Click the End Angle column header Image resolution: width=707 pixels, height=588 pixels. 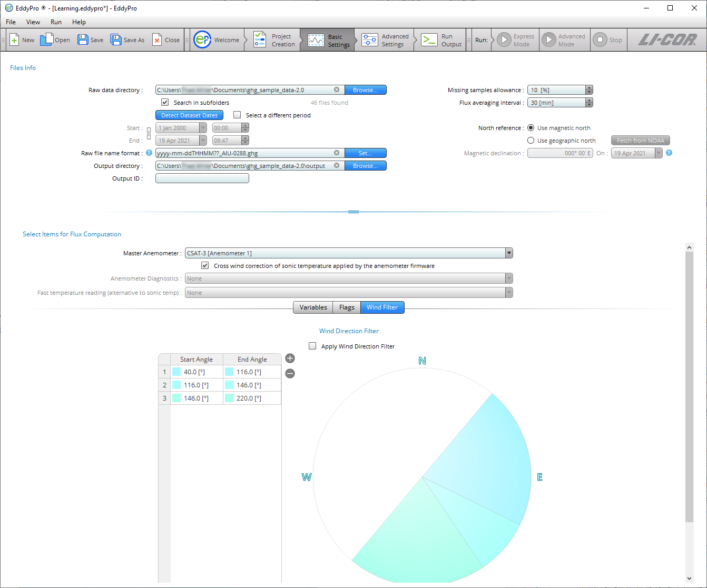(x=252, y=360)
